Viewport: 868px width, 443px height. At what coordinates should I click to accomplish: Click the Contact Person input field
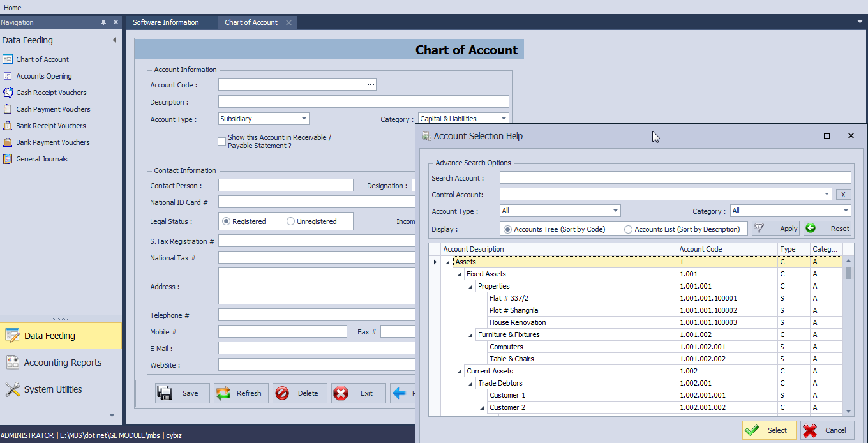point(286,185)
